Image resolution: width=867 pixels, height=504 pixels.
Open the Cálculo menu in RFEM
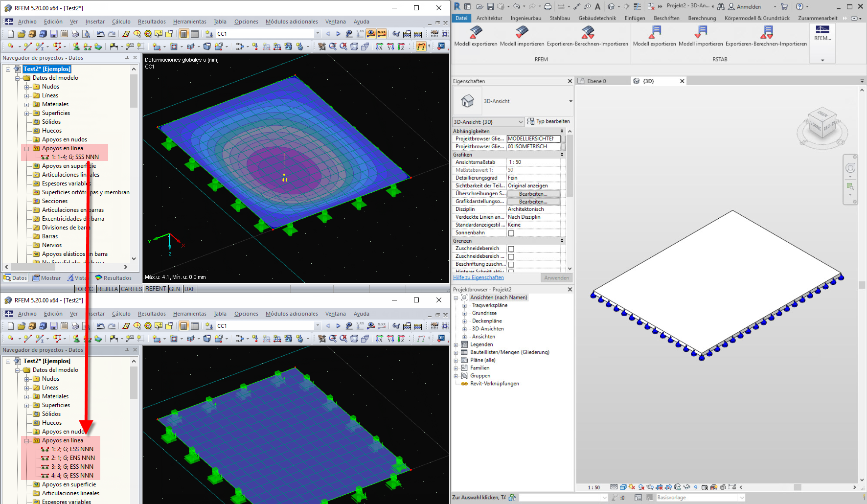(121, 22)
